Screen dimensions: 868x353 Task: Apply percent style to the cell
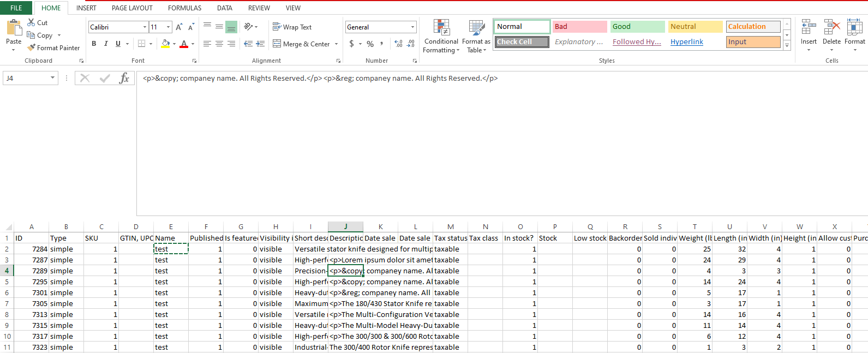[x=370, y=44]
